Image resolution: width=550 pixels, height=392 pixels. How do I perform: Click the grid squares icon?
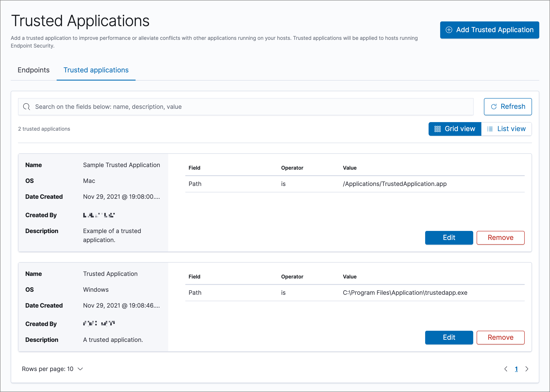pyautogui.click(x=437, y=129)
